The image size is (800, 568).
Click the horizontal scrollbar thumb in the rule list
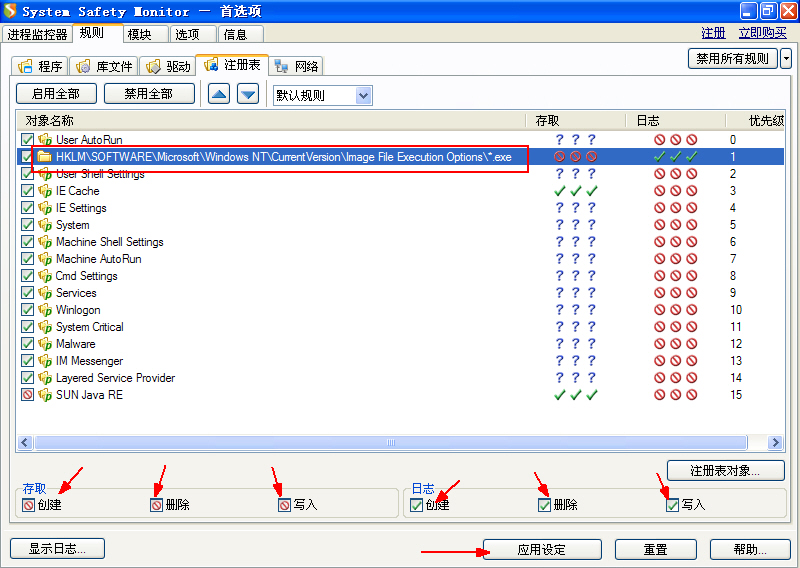point(391,442)
